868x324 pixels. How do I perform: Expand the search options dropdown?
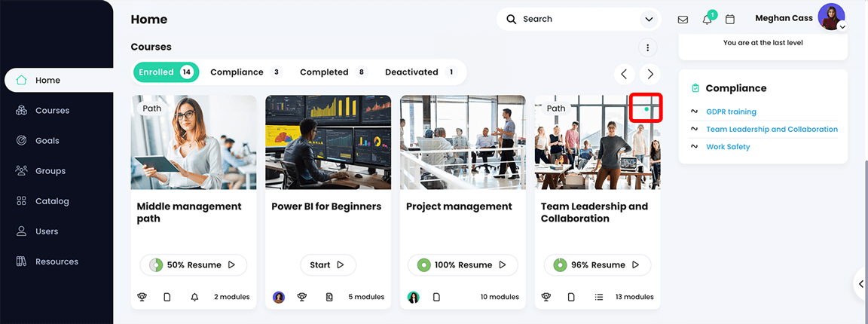648,20
